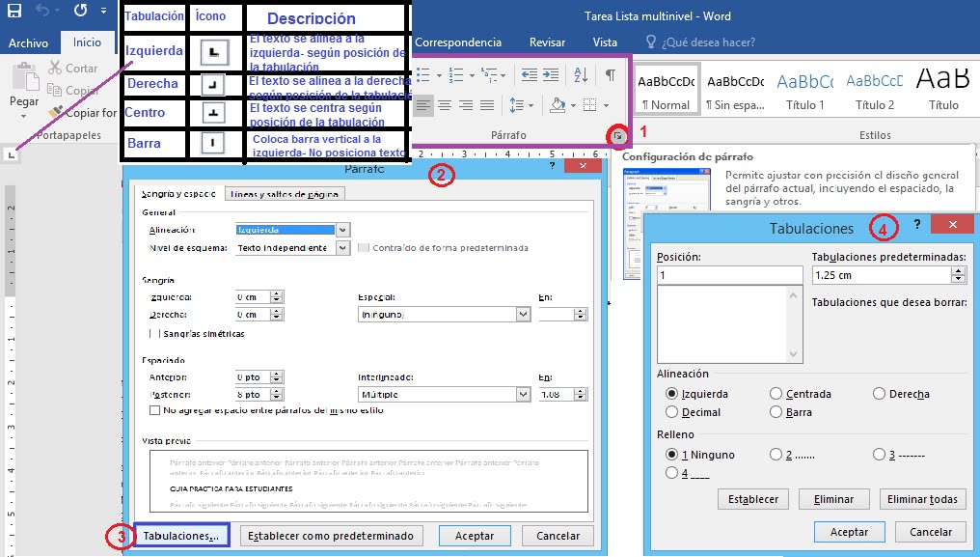Open the Revisar ribbon tab
Viewport: 980px width, 557px height.
[x=547, y=42]
